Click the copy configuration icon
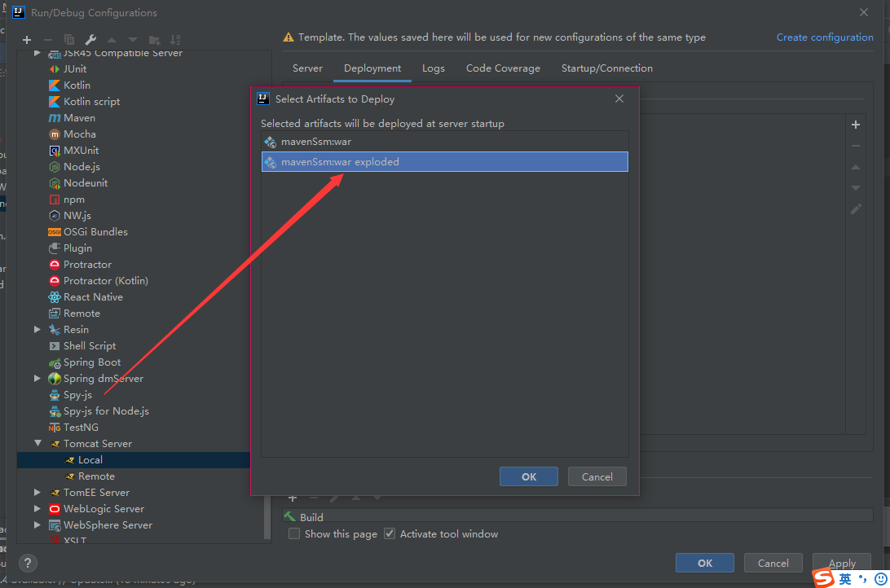 pos(69,40)
